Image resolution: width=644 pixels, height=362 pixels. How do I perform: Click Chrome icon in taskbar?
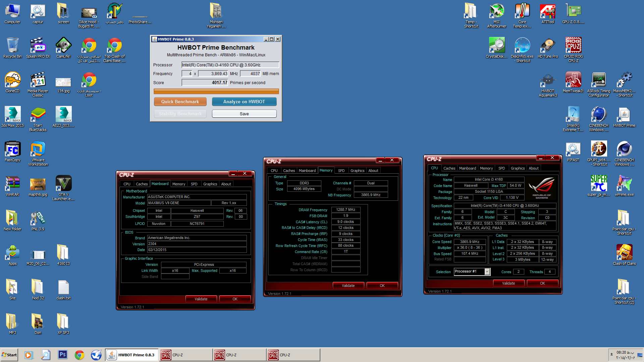79,355
